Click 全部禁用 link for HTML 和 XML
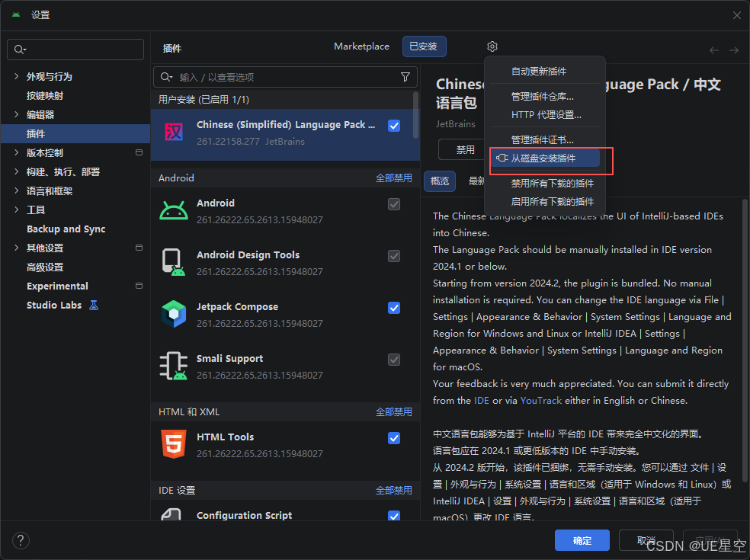750x560 pixels. tap(393, 411)
